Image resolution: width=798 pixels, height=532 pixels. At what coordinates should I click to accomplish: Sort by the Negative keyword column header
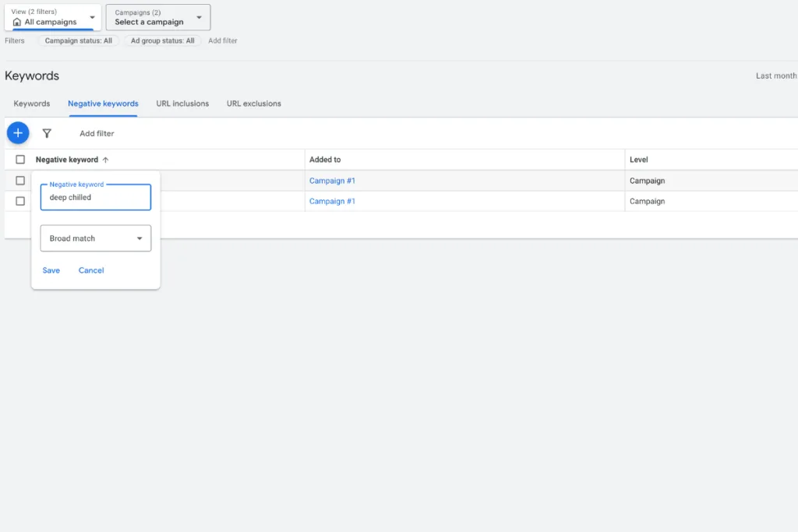pyautogui.click(x=67, y=160)
